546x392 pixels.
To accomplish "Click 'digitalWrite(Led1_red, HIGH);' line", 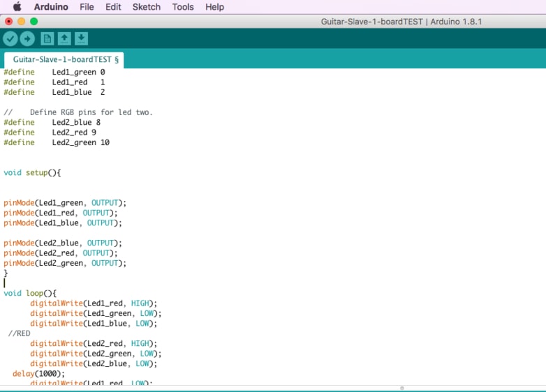I will click(94, 303).
